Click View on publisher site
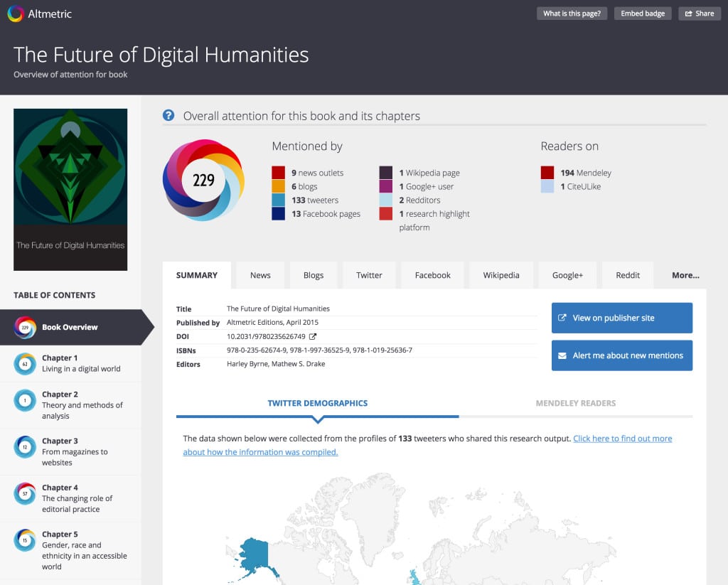 (x=621, y=318)
